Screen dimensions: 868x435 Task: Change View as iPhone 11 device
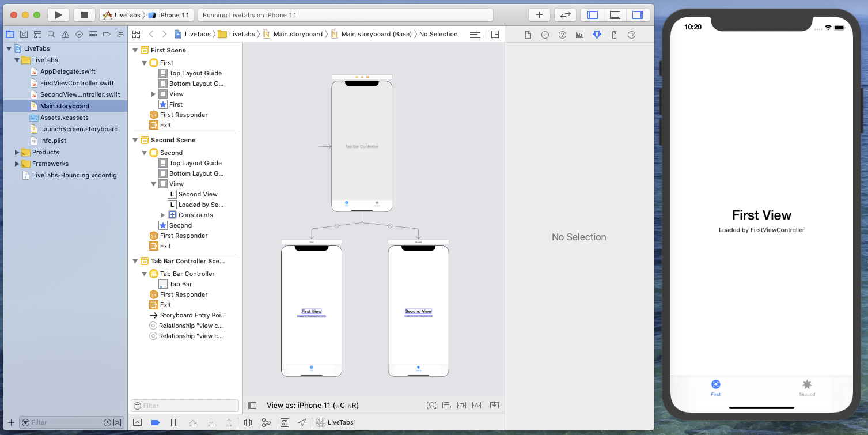tap(313, 406)
